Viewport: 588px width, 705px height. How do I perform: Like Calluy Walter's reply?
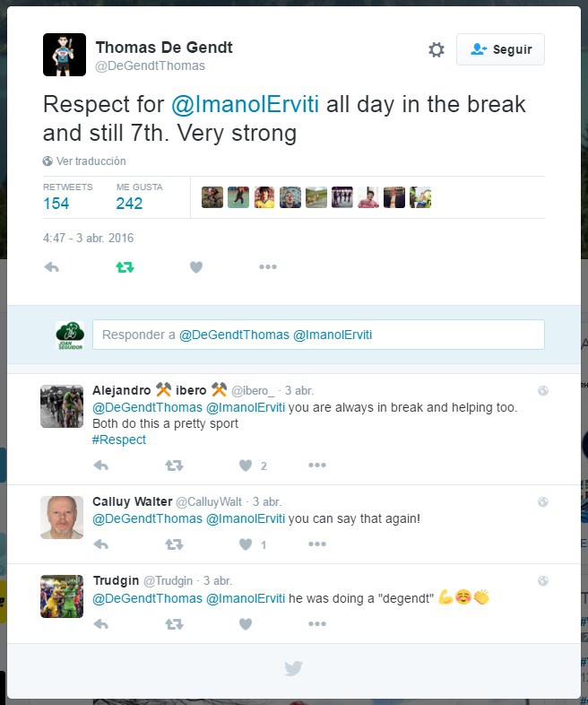[x=246, y=544]
